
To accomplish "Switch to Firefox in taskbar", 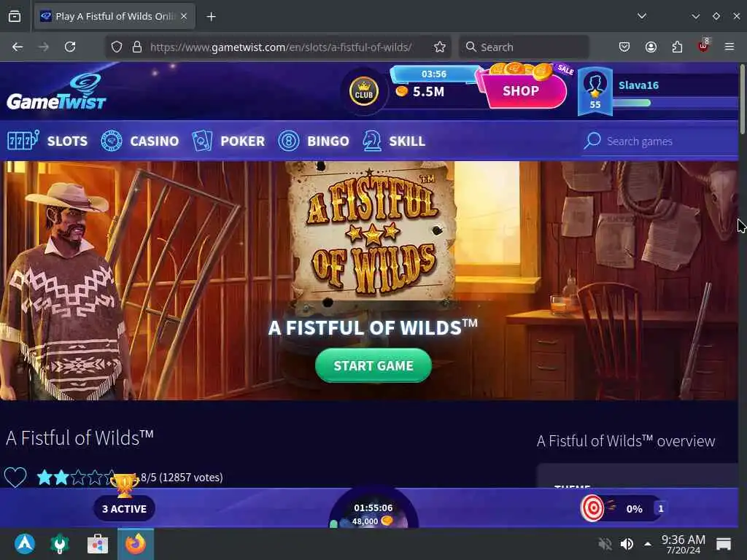I will point(136,544).
